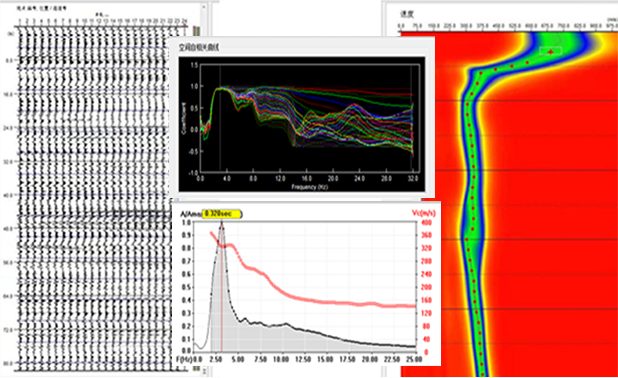Click the 375.0 tick on velocity axis
Screen dimensions: 618x378
pos(482,26)
